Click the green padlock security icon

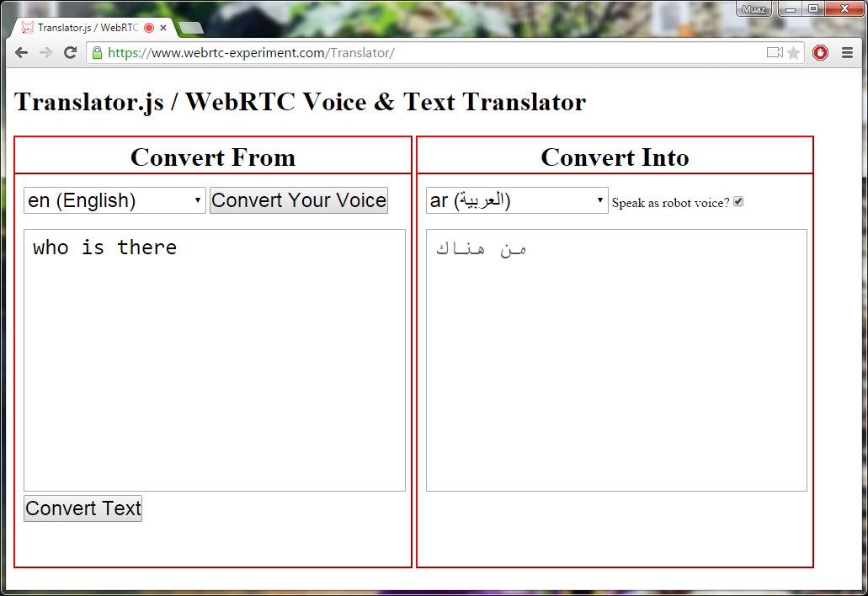pos(97,52)
